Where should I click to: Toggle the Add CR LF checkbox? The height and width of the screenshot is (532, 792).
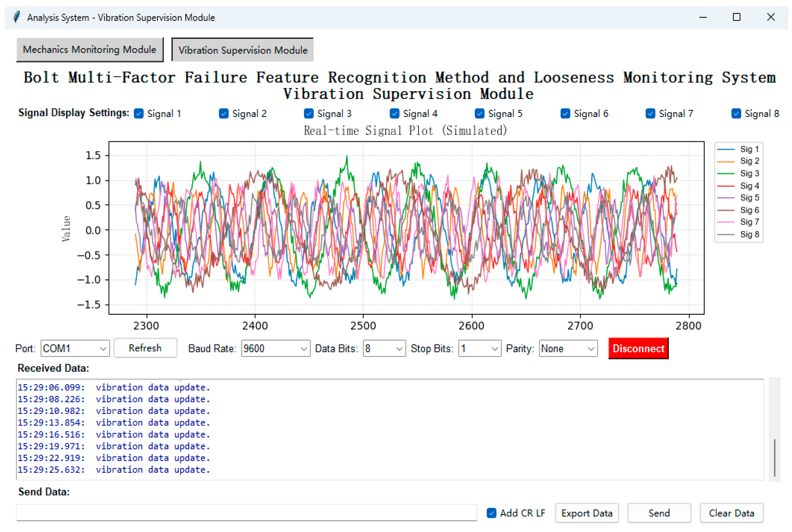[491, 513]
